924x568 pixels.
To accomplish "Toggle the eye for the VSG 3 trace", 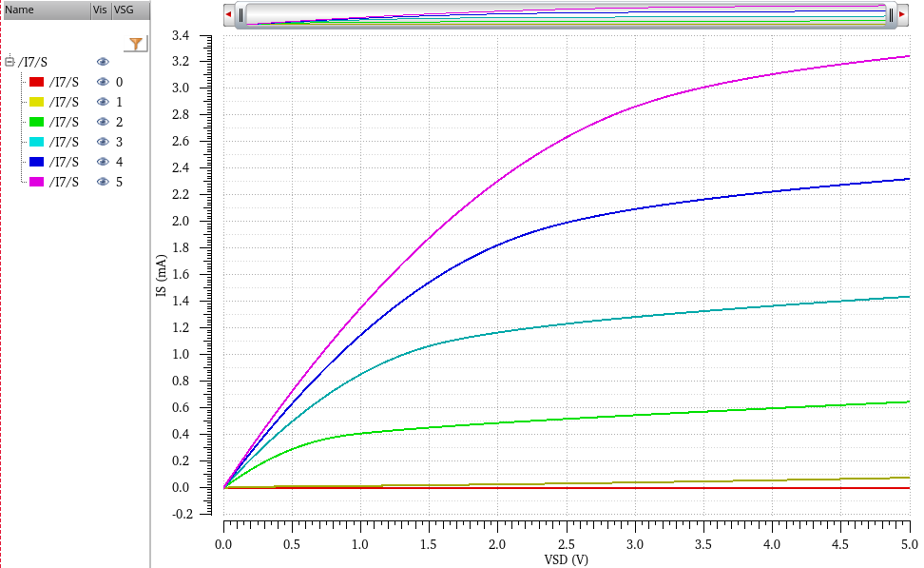I will click(102, 141).
